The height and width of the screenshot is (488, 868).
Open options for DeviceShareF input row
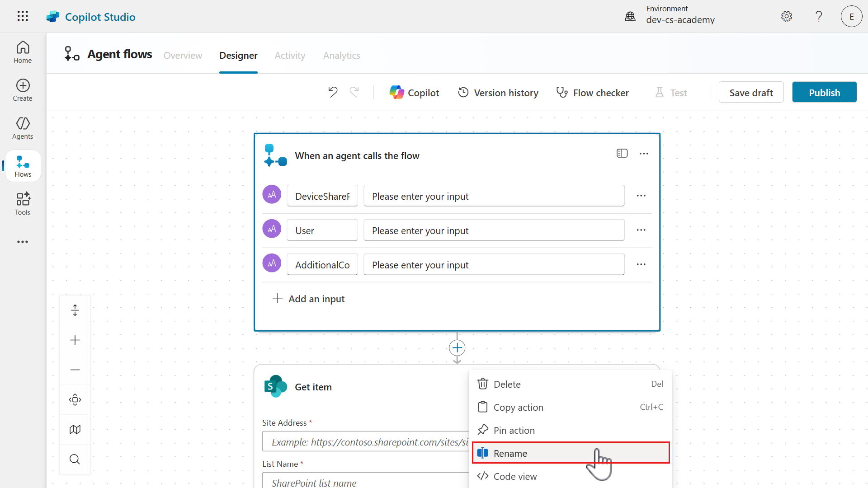[641, 196]
